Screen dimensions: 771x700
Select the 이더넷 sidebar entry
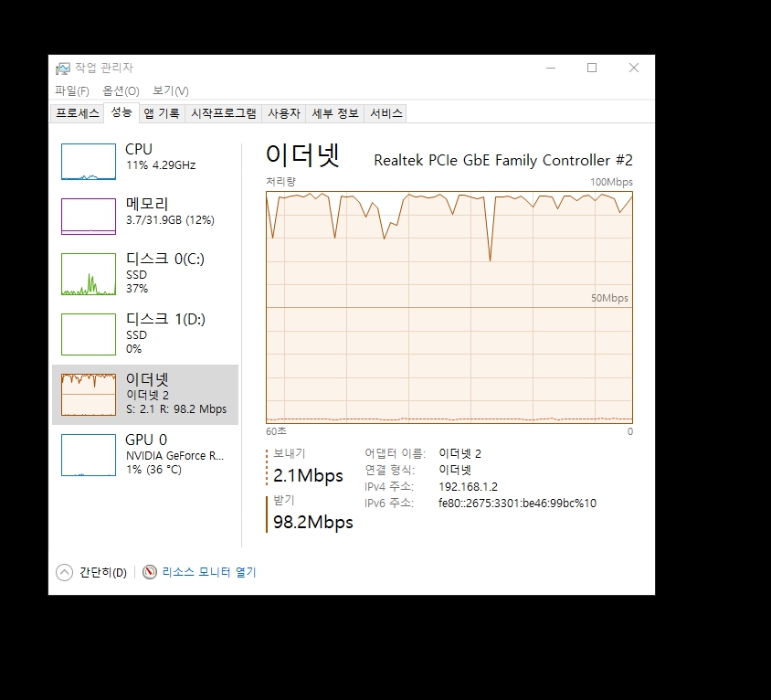pyautogui.click(x=145, y=395)
